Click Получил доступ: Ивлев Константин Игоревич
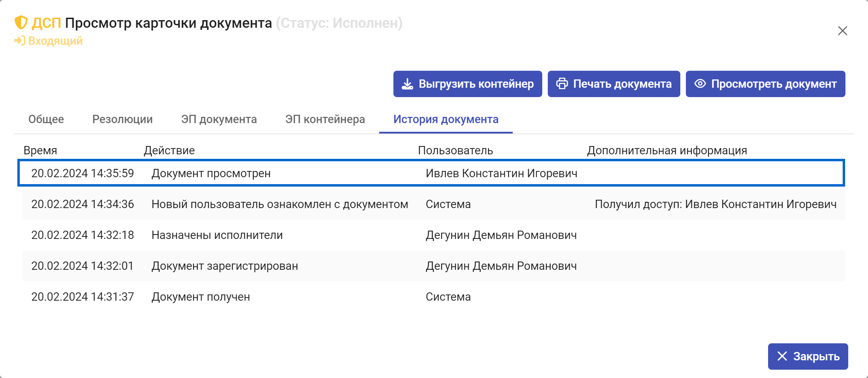868x378 pixels. (715, 204)
